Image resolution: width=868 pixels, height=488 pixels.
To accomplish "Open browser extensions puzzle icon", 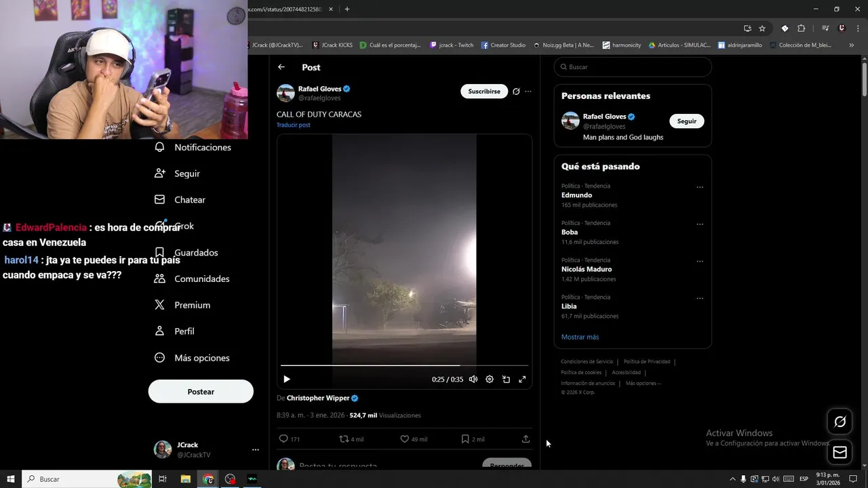I will [x=801, y=28].
